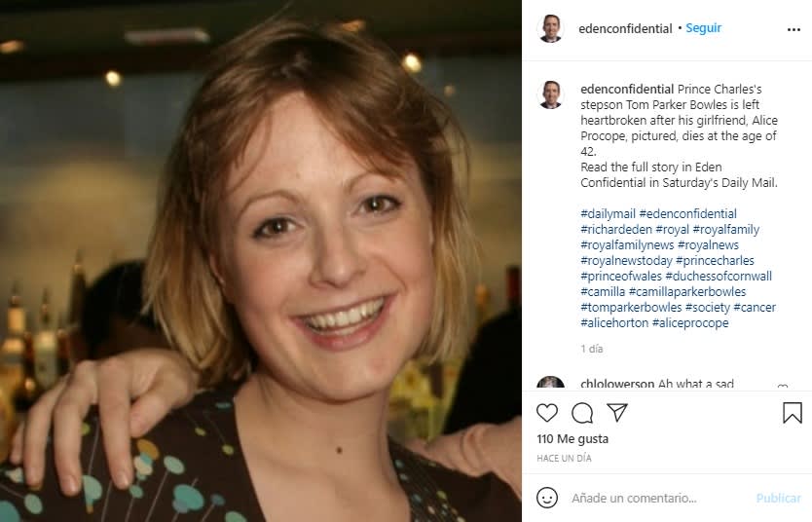Open the edenconfidential username in the header
This screenshot has height=522, width=812.
click(625, 29)
